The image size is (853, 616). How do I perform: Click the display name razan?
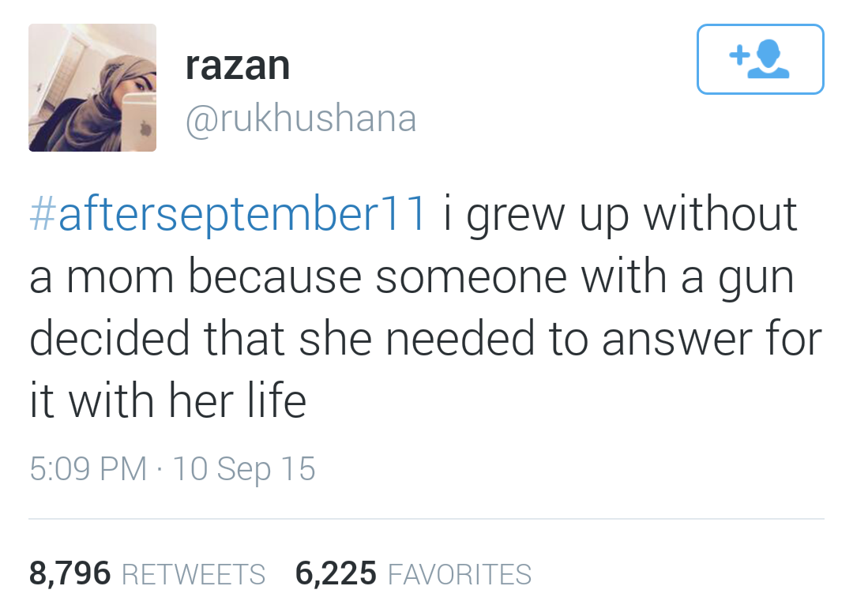pyautogui.click(x=238, y=66)
